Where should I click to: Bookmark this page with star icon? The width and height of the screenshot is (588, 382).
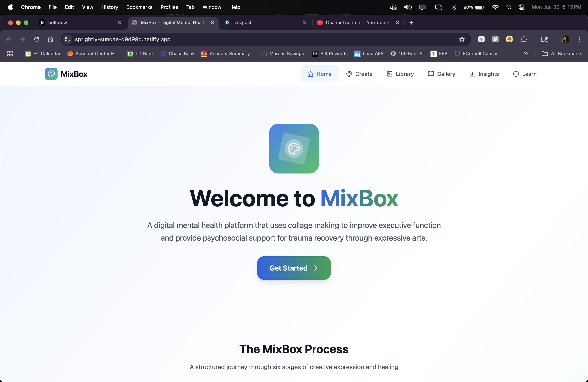click(462, 39)
